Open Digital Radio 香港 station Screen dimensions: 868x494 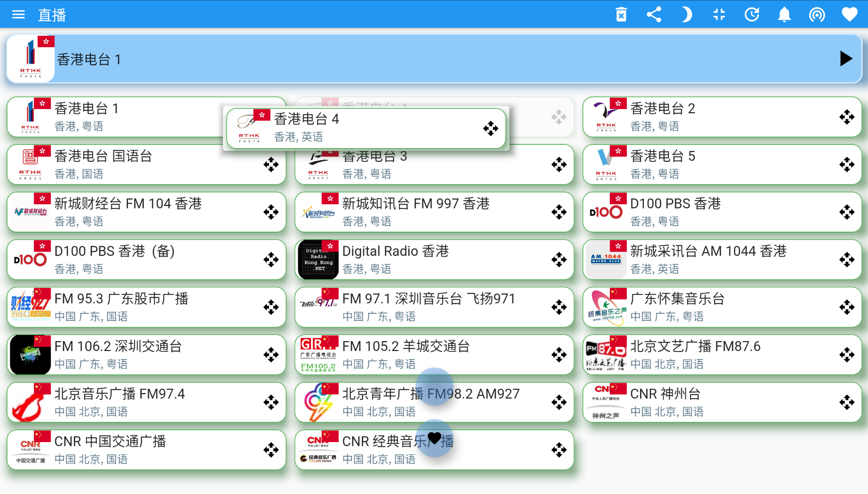[x=434, y=260]
